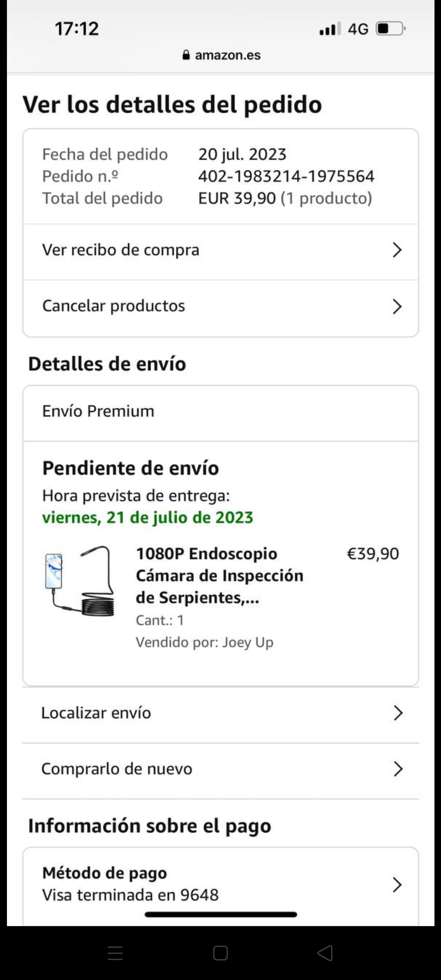The image size is (441, 980).
Task: Tap the chevron next to 'Cancelar productos'
Action: tap(397, 306)
